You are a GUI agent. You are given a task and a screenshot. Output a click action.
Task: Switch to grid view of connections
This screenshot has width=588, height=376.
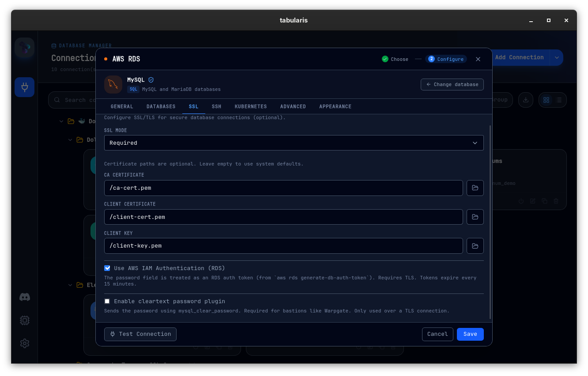pos(547,100)
